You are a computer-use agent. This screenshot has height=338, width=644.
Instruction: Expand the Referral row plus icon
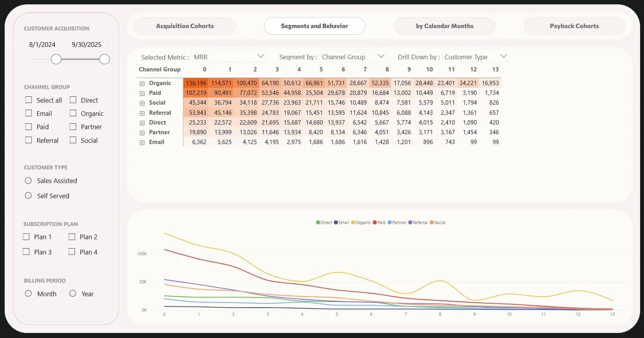[x=142, y=113]
